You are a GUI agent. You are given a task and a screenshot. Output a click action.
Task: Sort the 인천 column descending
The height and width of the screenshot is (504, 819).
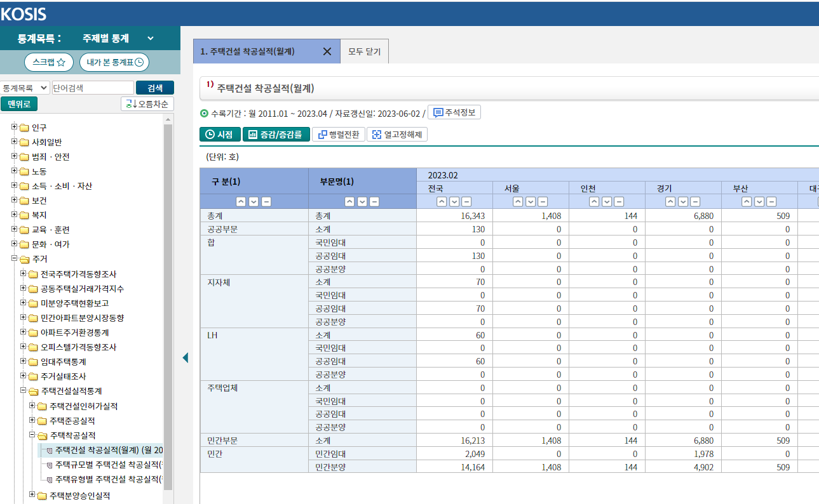click(607, 202)
